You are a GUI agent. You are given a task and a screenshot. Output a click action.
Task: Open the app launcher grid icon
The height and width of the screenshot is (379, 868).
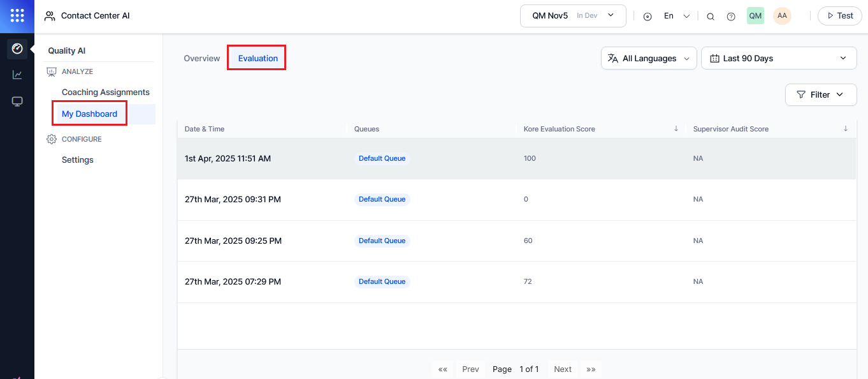click(x=17, y=16)
